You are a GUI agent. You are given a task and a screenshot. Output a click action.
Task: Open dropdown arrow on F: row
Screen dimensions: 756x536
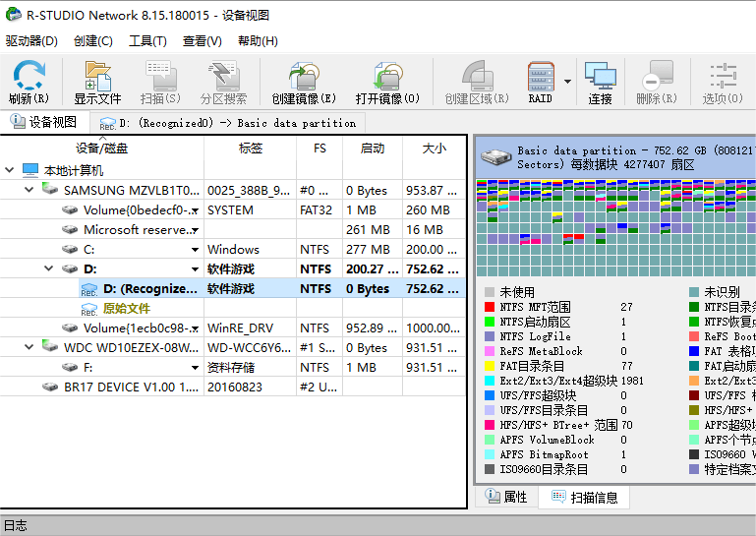point(195,368)
